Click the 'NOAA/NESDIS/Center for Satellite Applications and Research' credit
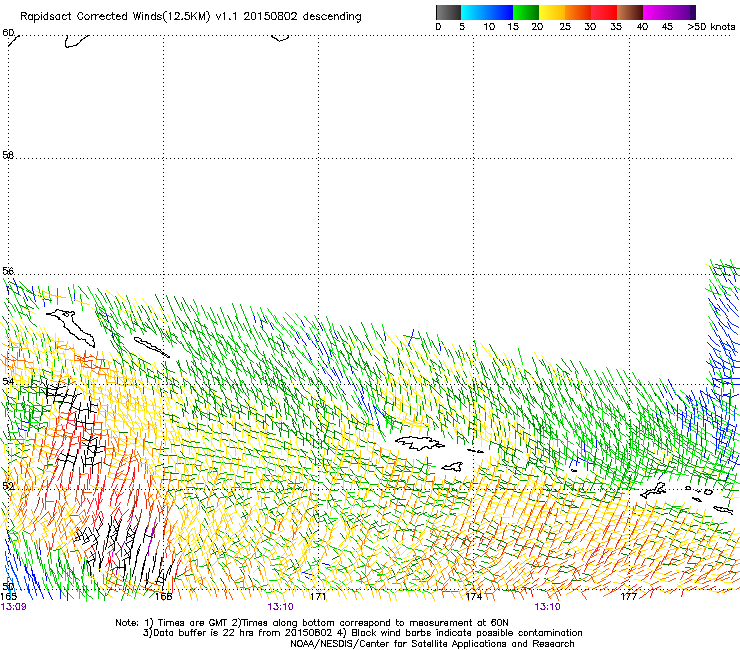Image resolution: width=740 pixels, height=650 pixels. tap(432, 644)
